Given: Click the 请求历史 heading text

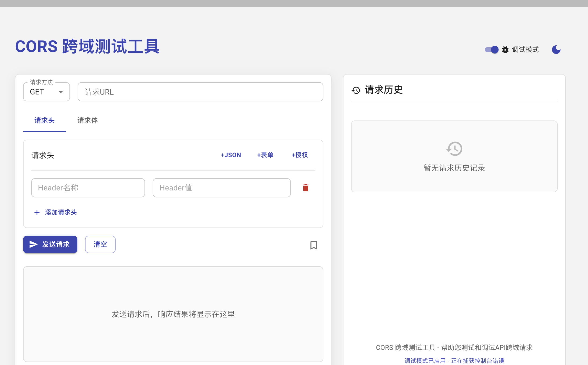Looking at the screenshot, I should [x=384, y=90].
